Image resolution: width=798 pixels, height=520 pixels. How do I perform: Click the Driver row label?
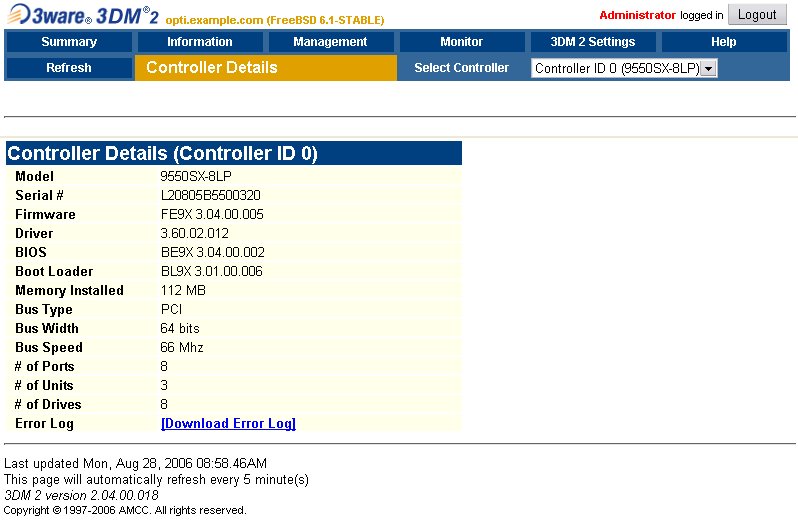pos(34,233)
